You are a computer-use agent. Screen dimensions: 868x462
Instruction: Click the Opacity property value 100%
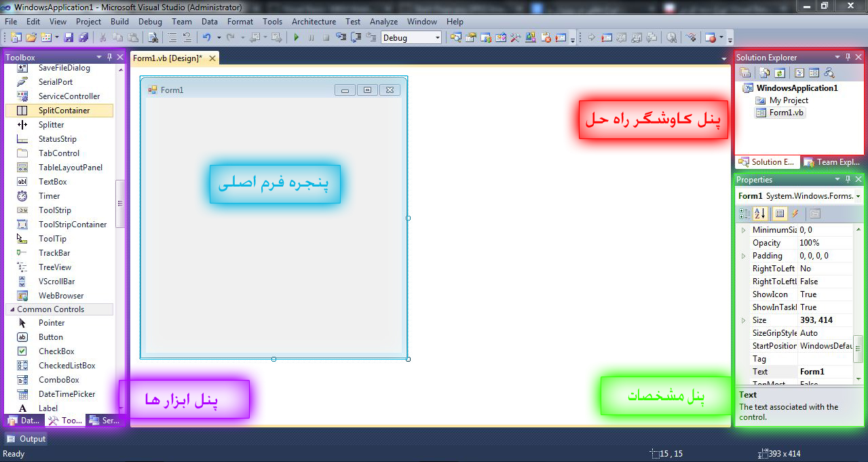825,243
